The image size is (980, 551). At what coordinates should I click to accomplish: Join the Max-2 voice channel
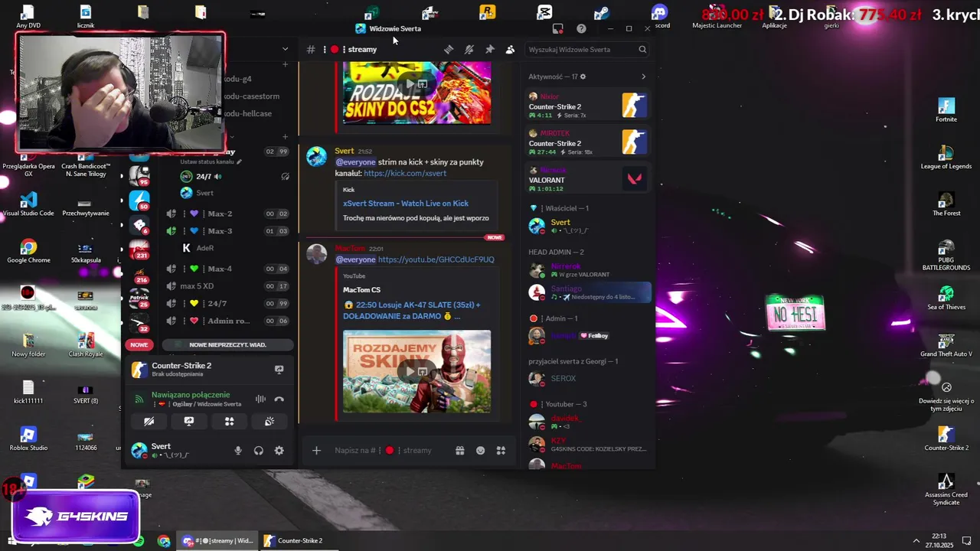(228, 214)
